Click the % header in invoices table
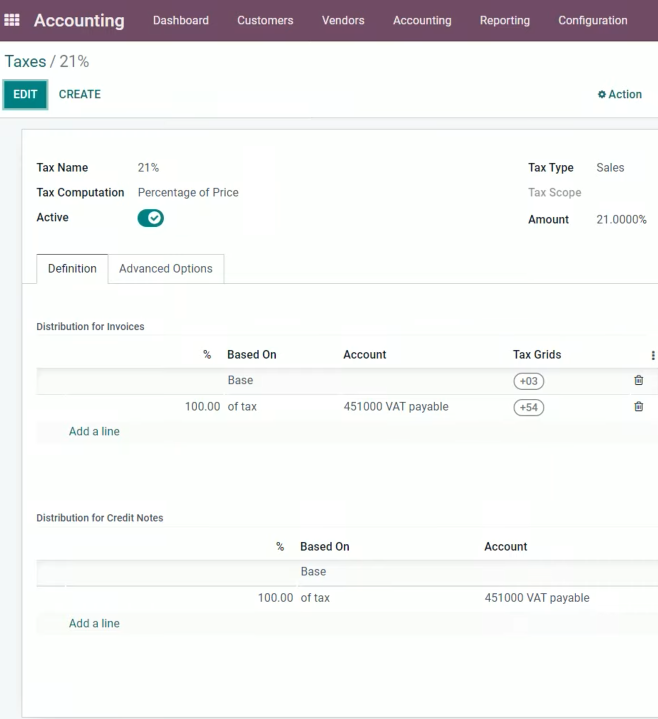This screenshot has height=719, width=658. [x=207, y=355]
